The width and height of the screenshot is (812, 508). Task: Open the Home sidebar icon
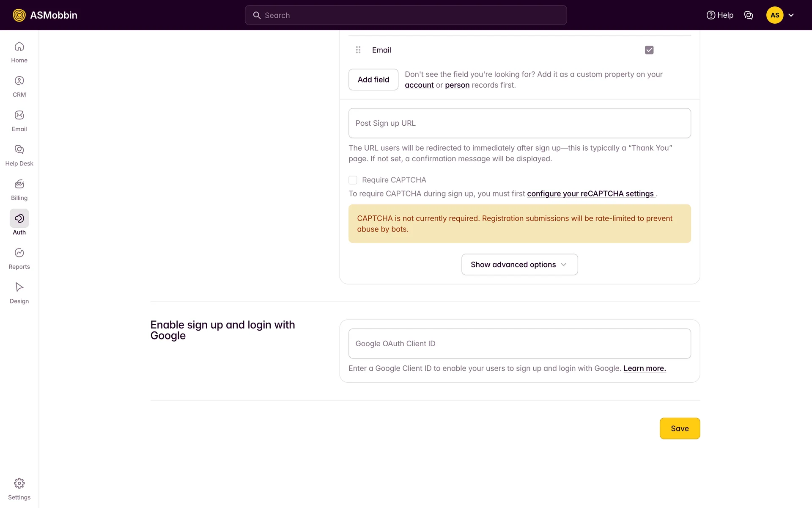click(19, 47)
